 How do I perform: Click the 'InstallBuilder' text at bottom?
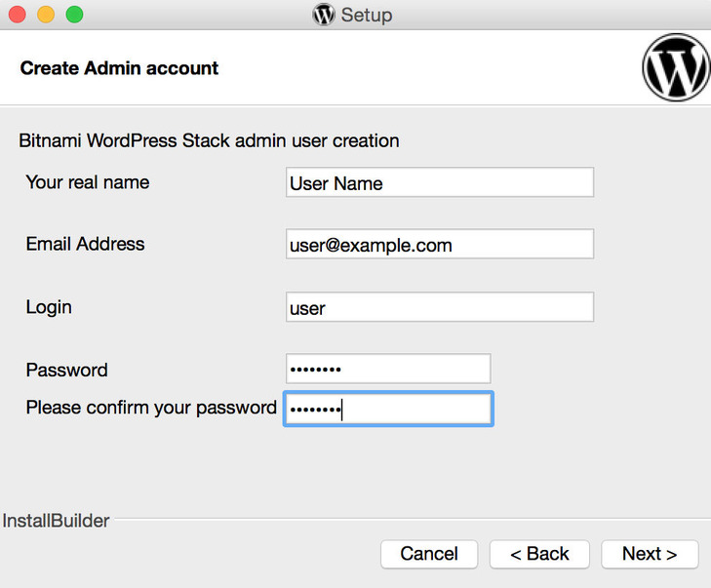tap(56, 521)
